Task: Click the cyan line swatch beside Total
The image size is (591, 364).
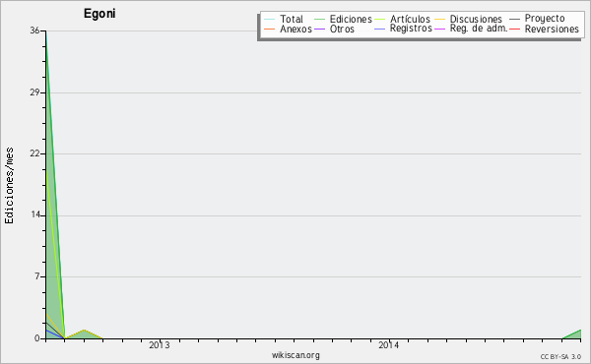Action: [x=269, y=19]
